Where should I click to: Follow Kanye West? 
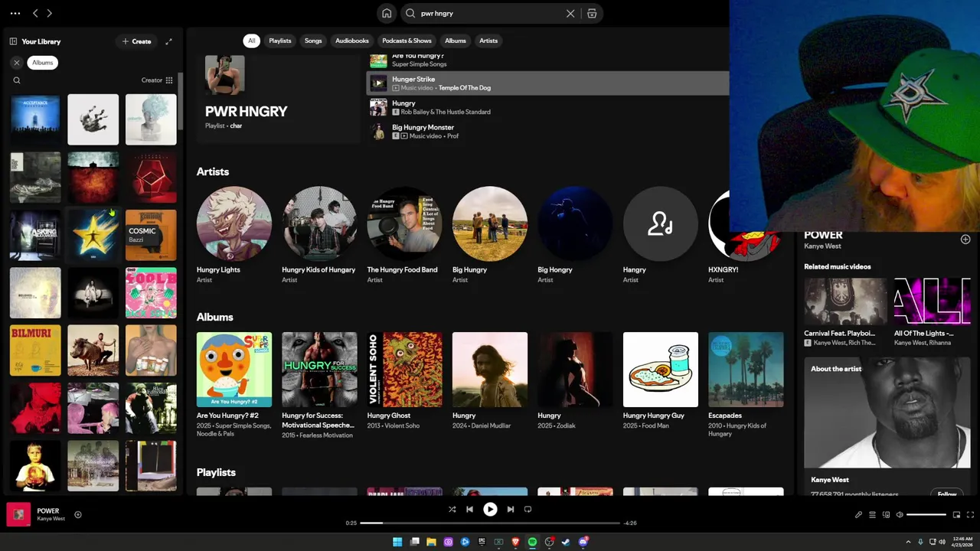coord(947,494)
